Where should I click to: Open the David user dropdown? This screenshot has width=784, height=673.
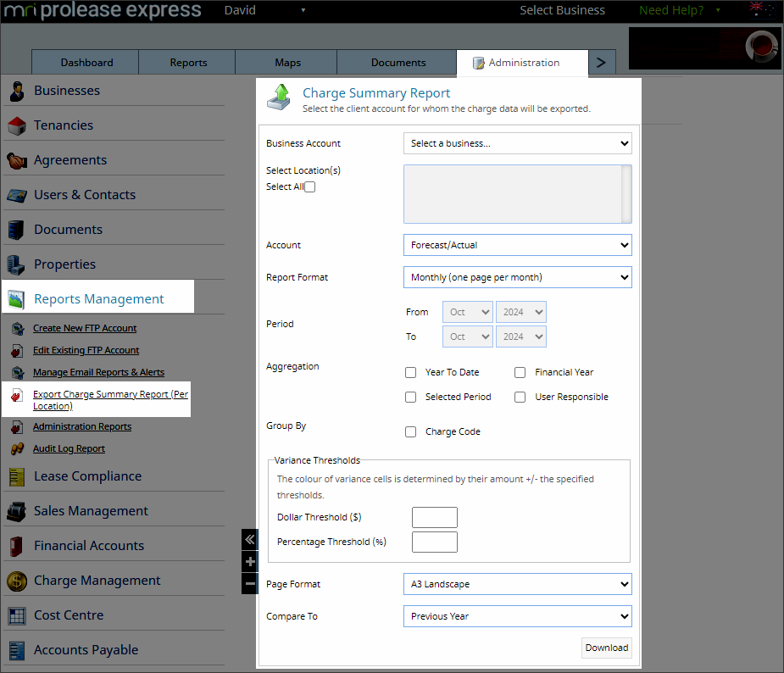click(x=264, y=10)
